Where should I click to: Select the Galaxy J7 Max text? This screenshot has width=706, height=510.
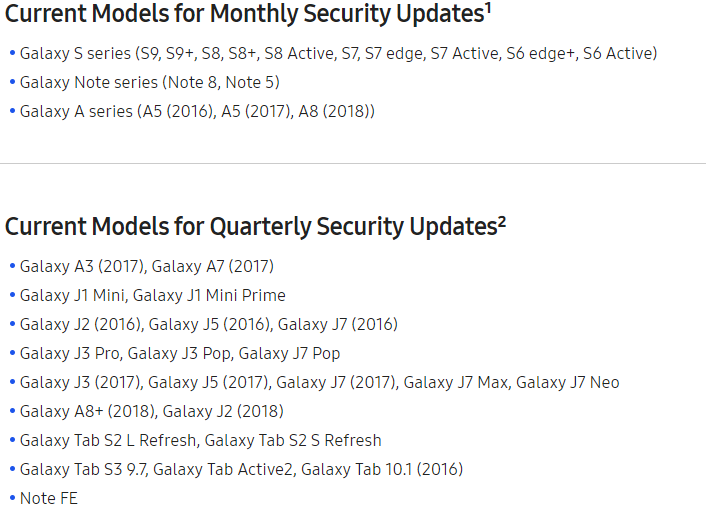tap(455, 382)
